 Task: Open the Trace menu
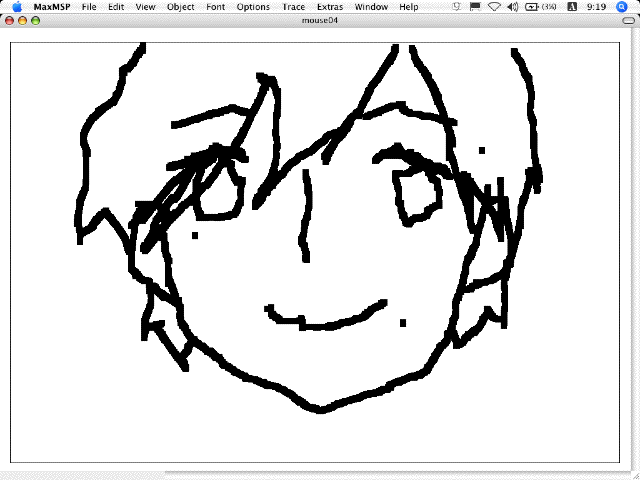click(293, 7)
